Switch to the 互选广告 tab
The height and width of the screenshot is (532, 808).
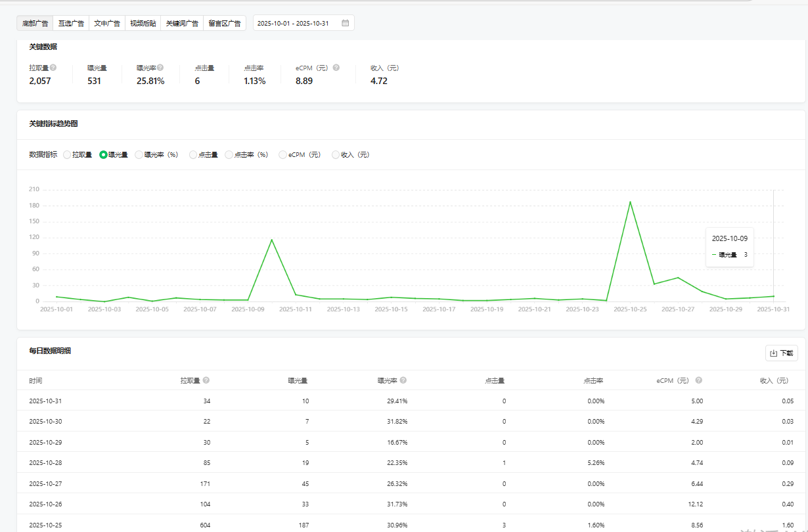pos(71,23)
